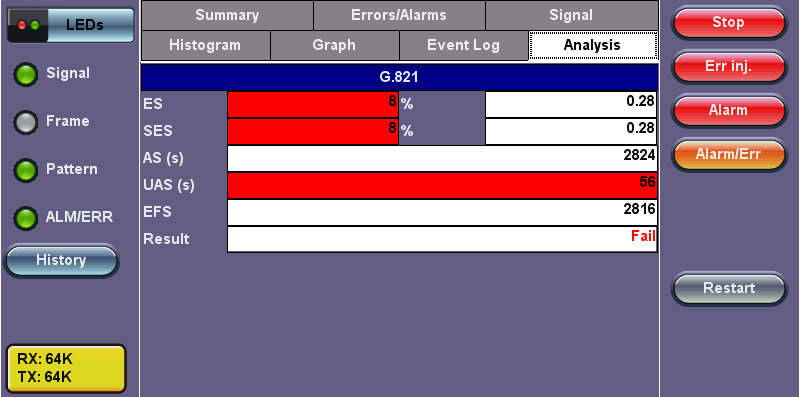Click the Signal status LED indicator

coord(26,75)
